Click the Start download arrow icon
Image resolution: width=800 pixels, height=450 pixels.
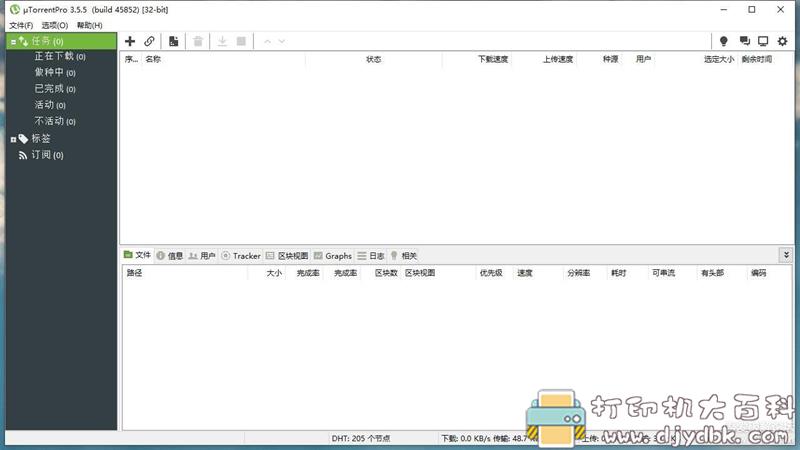pyautogui.click(x=222, y=41)
